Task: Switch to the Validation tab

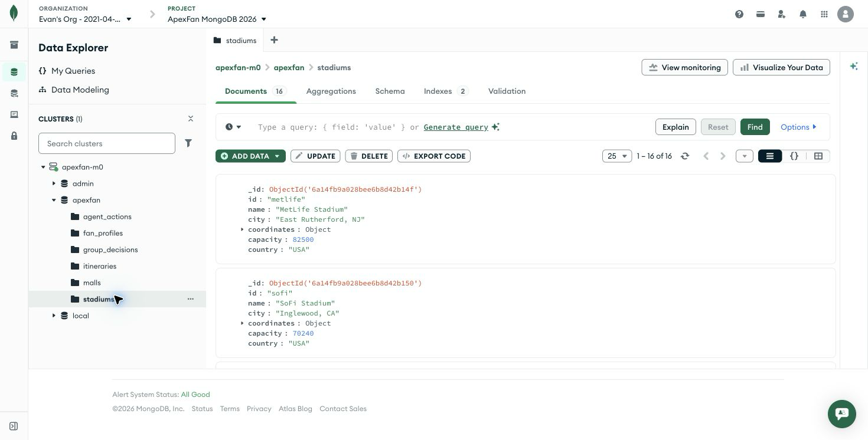Action: point(507,91)
